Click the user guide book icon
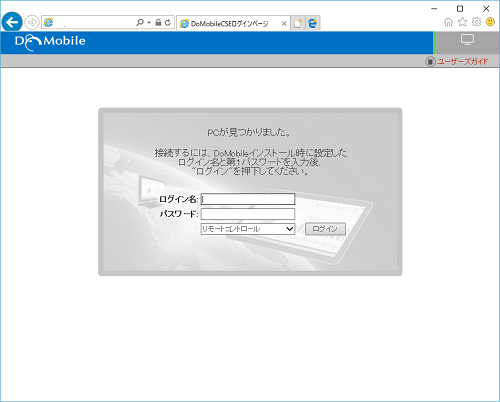500x402 pixels. click(430, 61)
